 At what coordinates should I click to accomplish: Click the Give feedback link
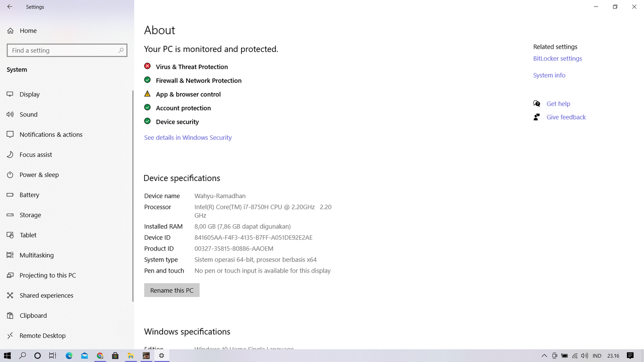point(566,117)
